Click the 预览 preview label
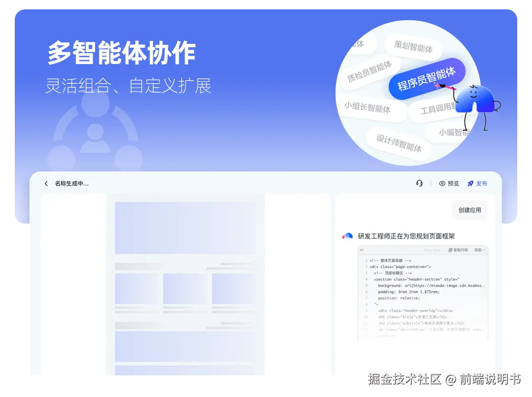The image size is (532, 397). coord(453,184)
